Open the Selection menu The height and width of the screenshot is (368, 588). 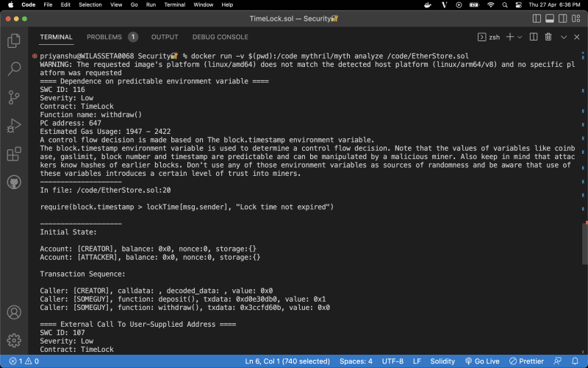coord(90,4)
